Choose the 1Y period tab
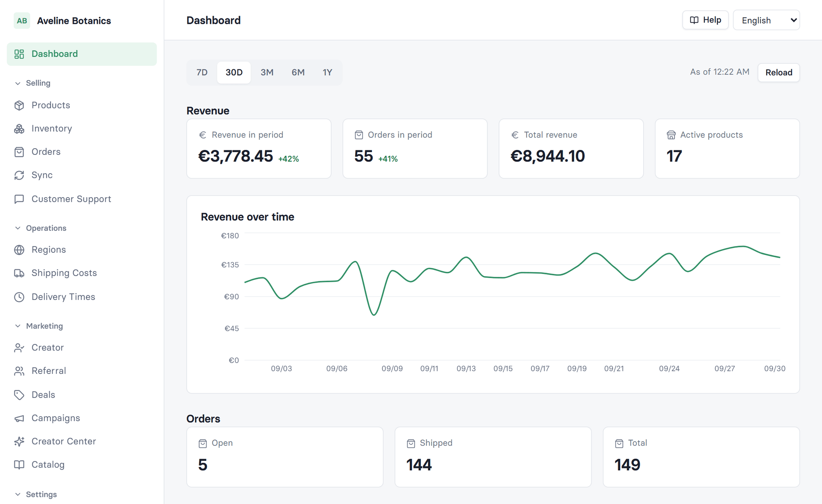The height and width of the screenshot is (504, 822). tap(327, 73)
